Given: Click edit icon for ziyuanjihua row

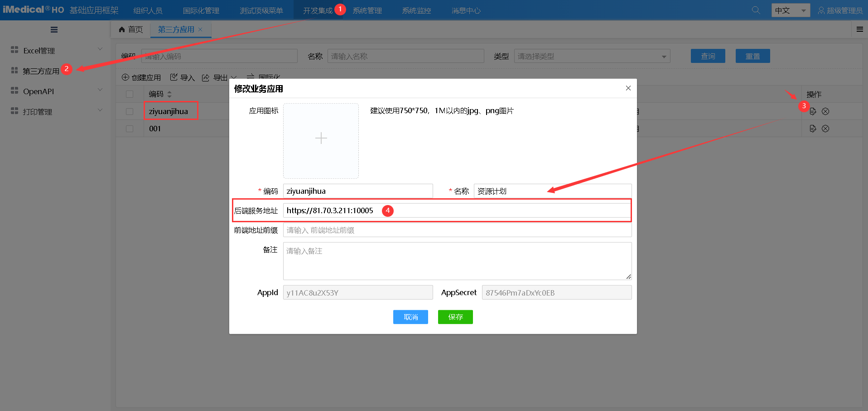Looking at the screenshot, I should [813, 111].
